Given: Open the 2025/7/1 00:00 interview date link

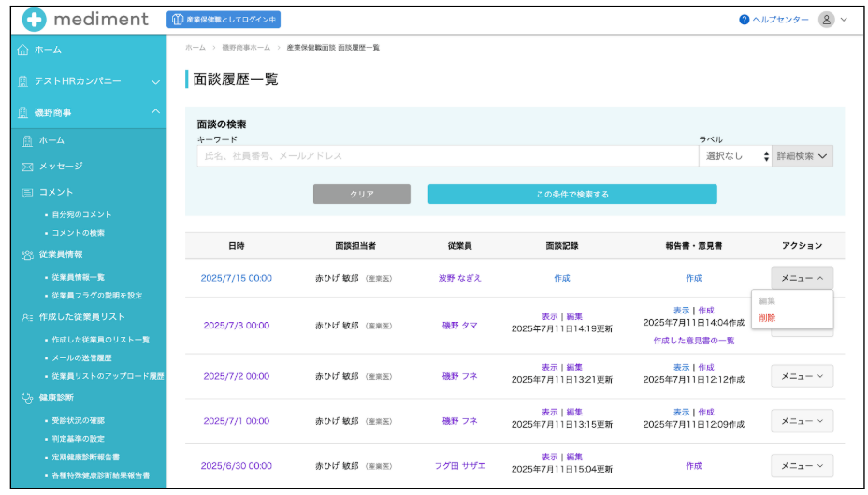Looking at the screenshot, I should [237, 421].
